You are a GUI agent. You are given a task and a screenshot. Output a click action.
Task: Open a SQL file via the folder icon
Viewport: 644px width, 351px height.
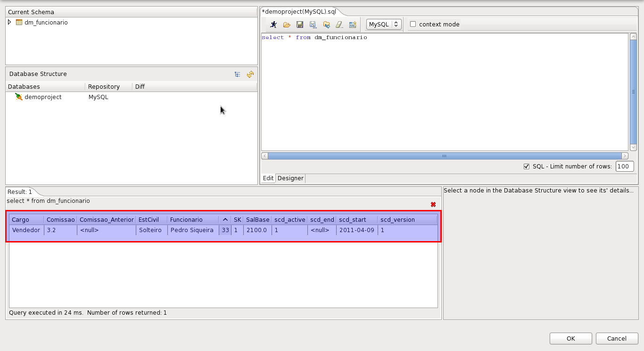coord(287,25)
